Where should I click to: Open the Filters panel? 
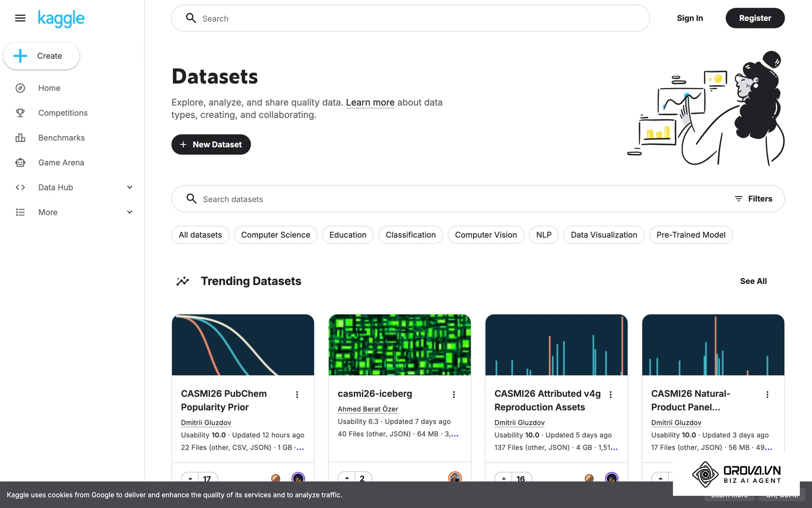click(x=753, y=199)
